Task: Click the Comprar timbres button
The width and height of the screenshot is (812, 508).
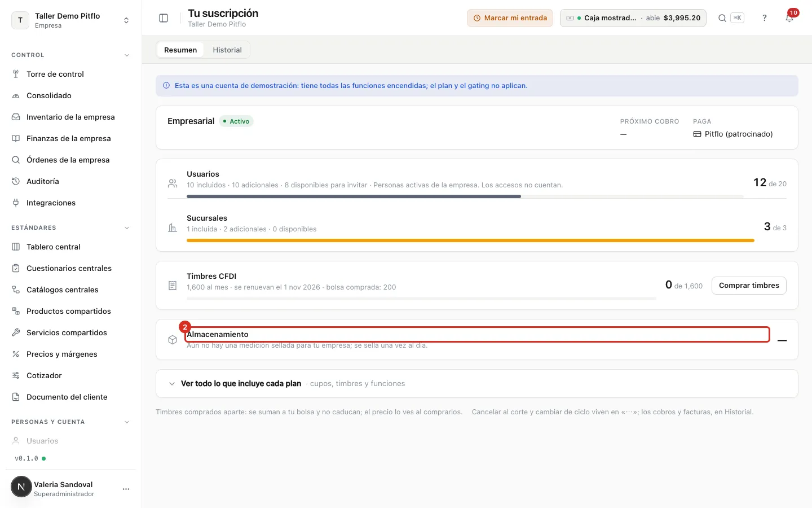Action: pos(749,286)
